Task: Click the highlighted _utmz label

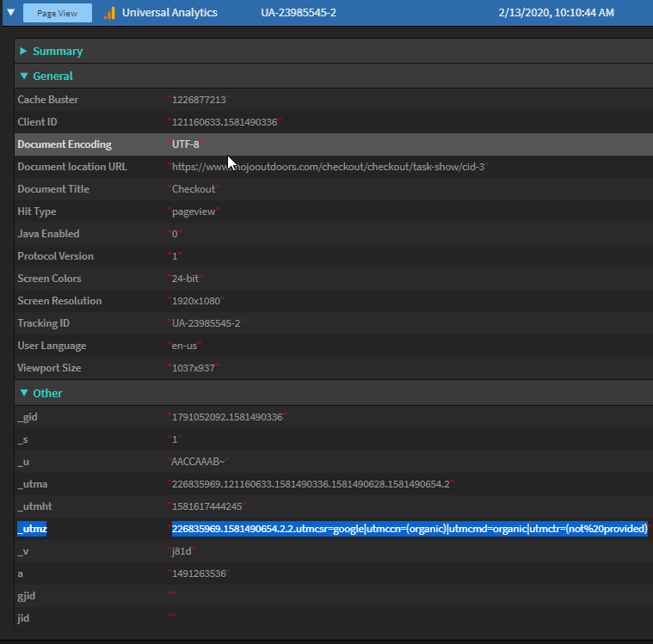Action: click(x=32, y=529)
